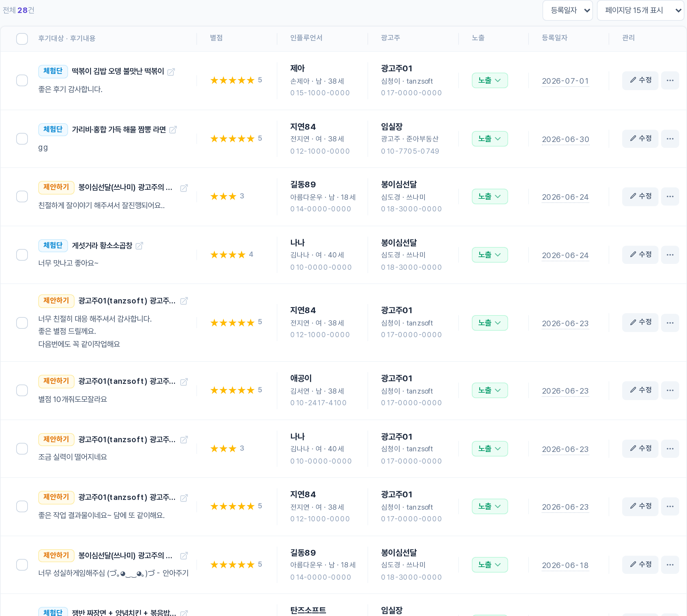Select checkbox for 나나's 황소소곱창 review
The image size is (687, 616).
tap(22, 255)
